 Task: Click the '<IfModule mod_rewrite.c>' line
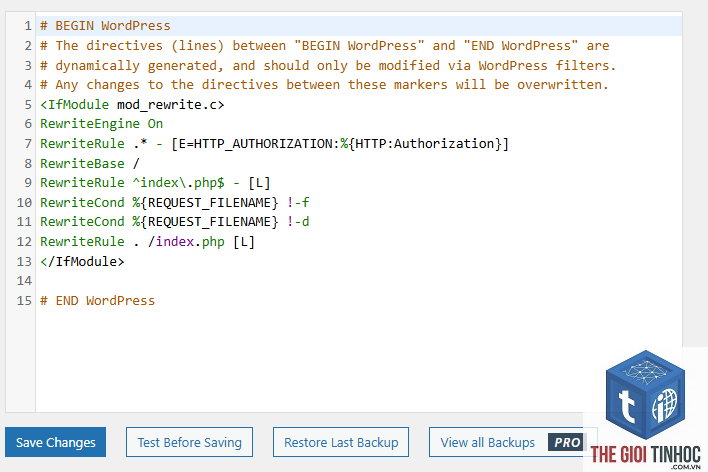[x=132, y=104]
